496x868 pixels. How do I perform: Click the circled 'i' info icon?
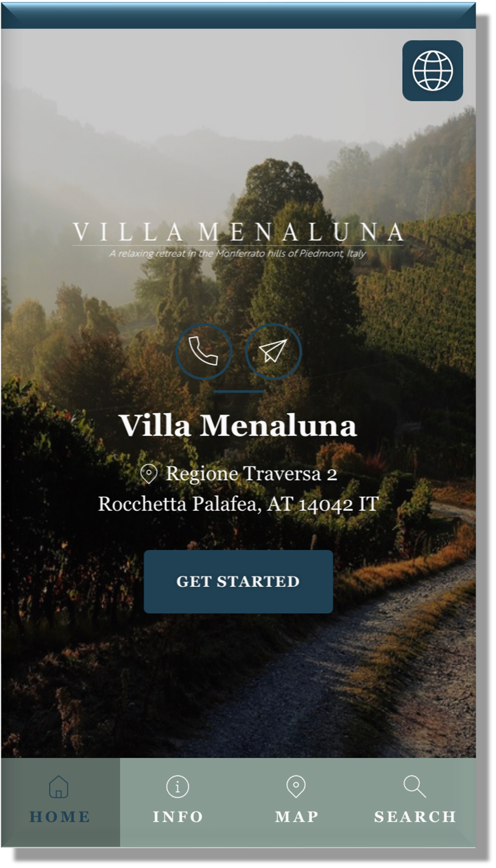click(x=177, y=787)
